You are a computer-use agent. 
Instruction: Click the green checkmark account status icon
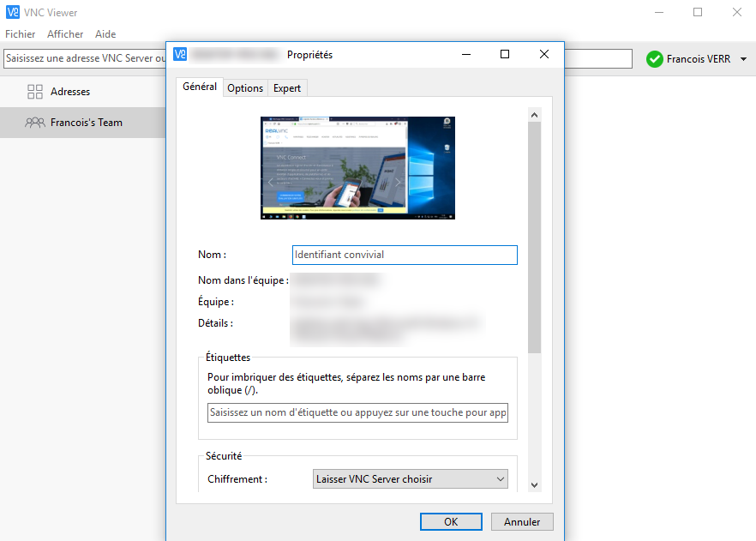pyautogui.click(x=655, y=59)
